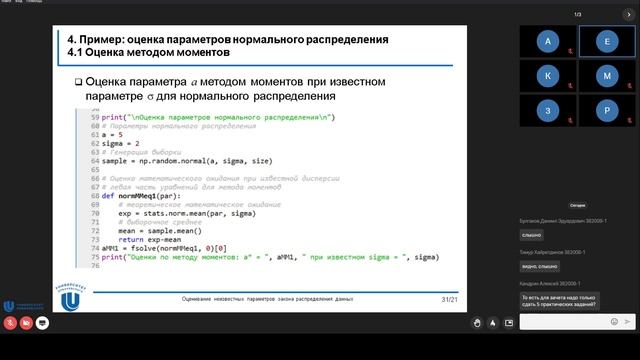Click sender name "Булгаков Даниил" in chat

click(563, 221)
